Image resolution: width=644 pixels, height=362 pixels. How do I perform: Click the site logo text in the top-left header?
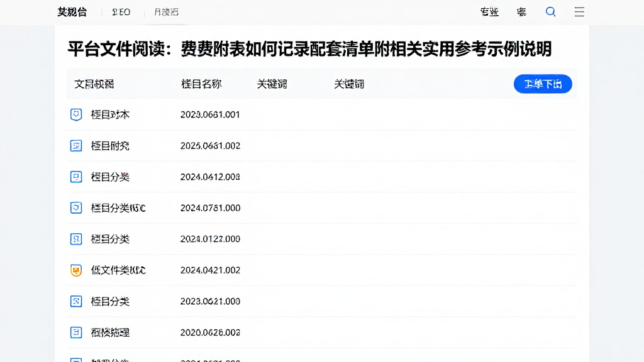coord(72,12)
